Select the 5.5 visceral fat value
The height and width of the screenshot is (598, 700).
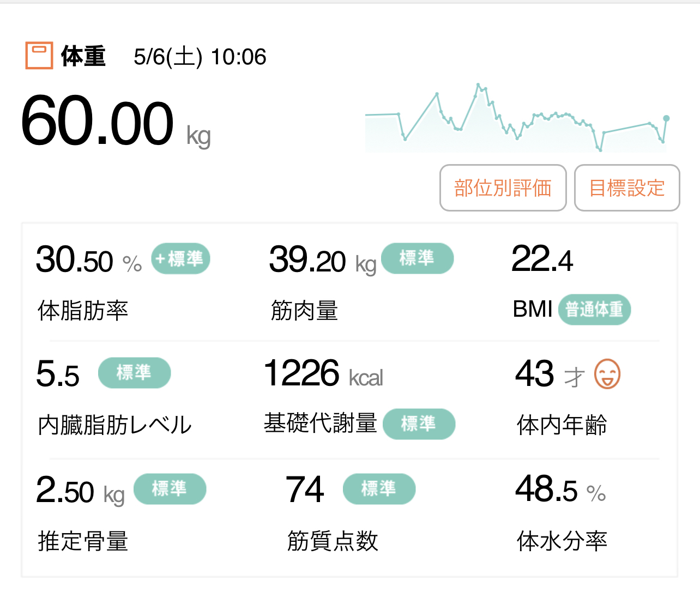pyautogui.click(x=57, y=374)
